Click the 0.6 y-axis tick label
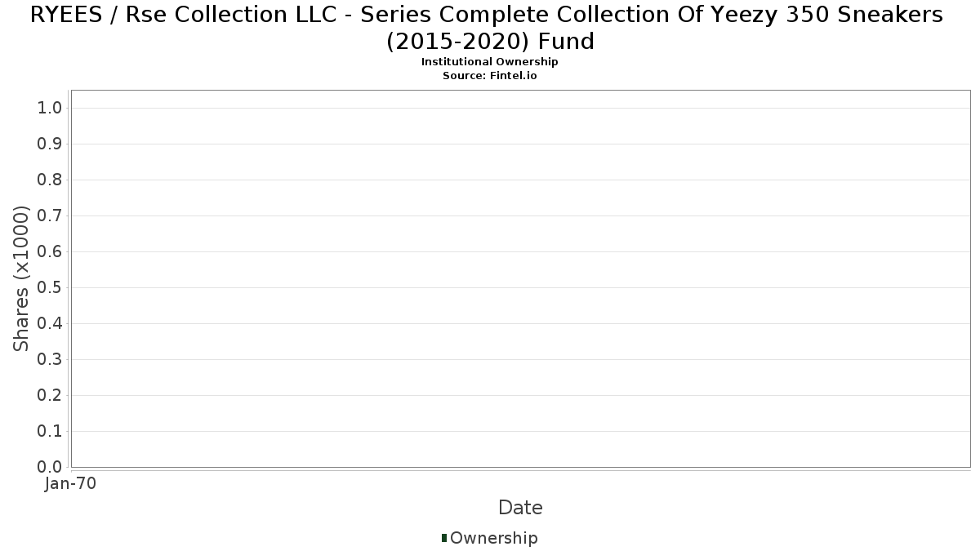The image size is (980, 551). coord(51,252)
